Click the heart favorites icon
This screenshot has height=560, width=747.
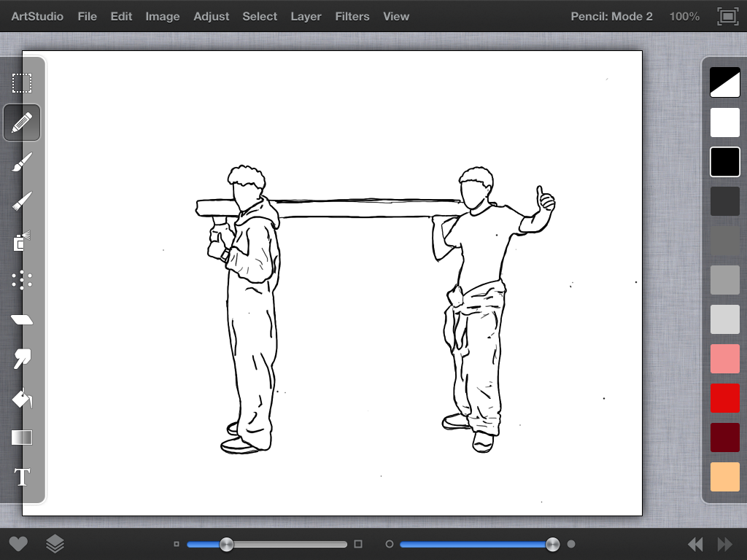coord(18,544)
